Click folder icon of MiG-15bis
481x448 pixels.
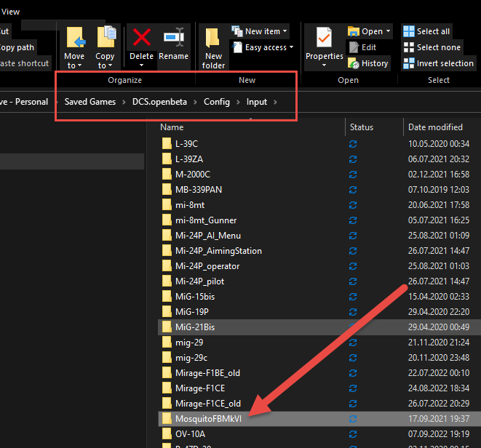tap(167, 297)
